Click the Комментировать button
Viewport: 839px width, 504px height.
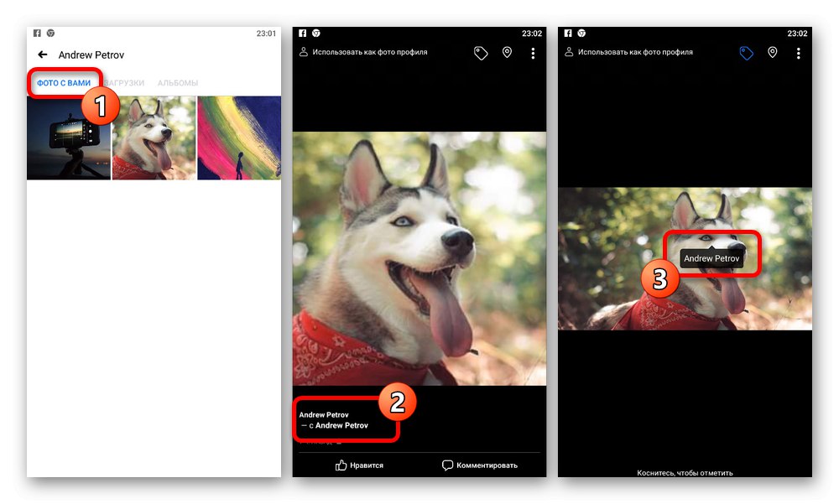(479, 465)
